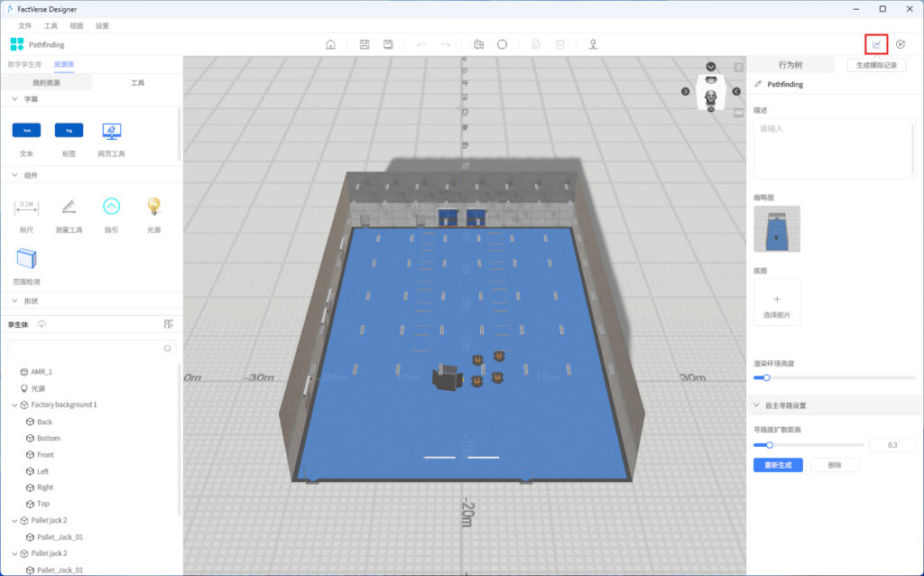Go to home via house icon
924x576 pixels.
[x=330, y=44]
